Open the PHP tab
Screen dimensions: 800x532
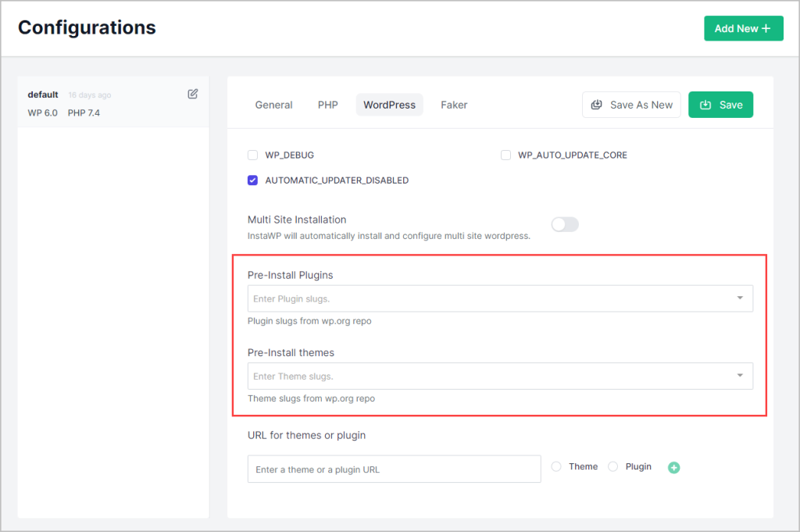[x=328, y=105]
